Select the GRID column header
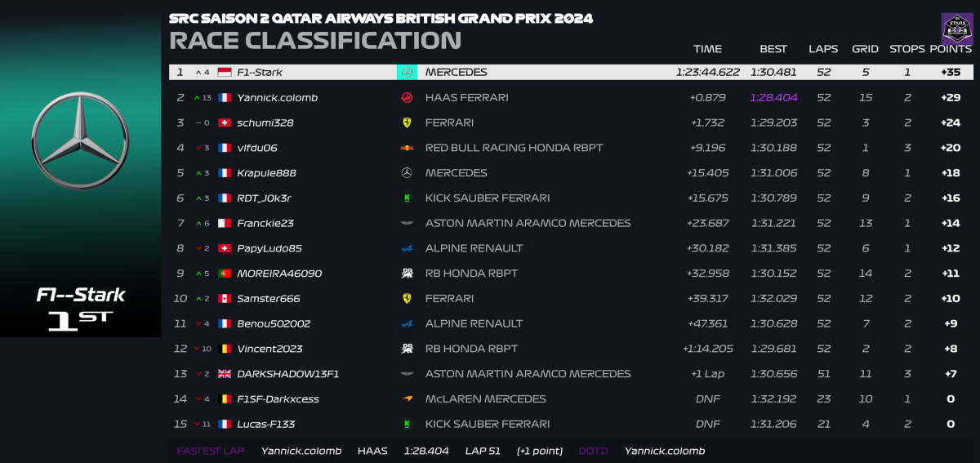This screenshot has width=980, height=463. click(x=865, y=49)
